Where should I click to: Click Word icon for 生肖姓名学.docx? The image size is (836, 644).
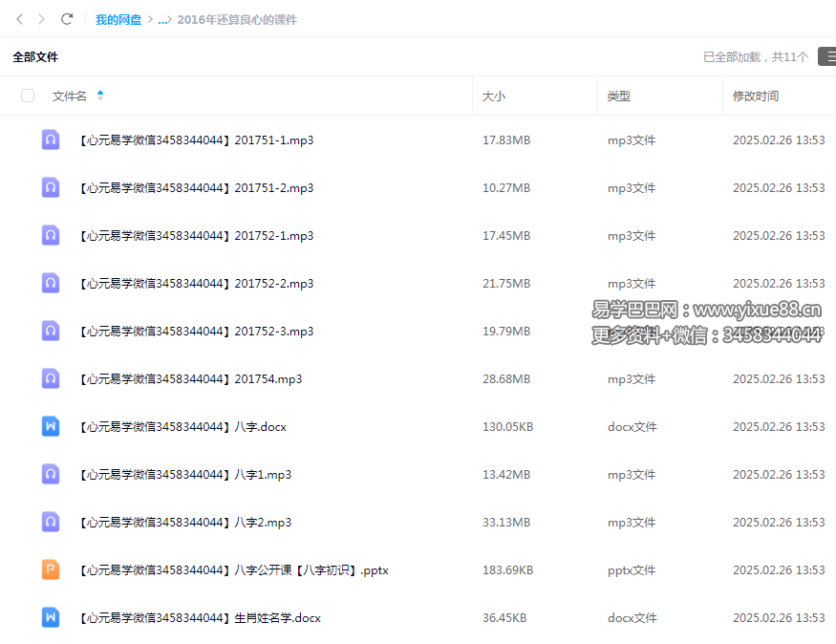click(x=51, y=617)
